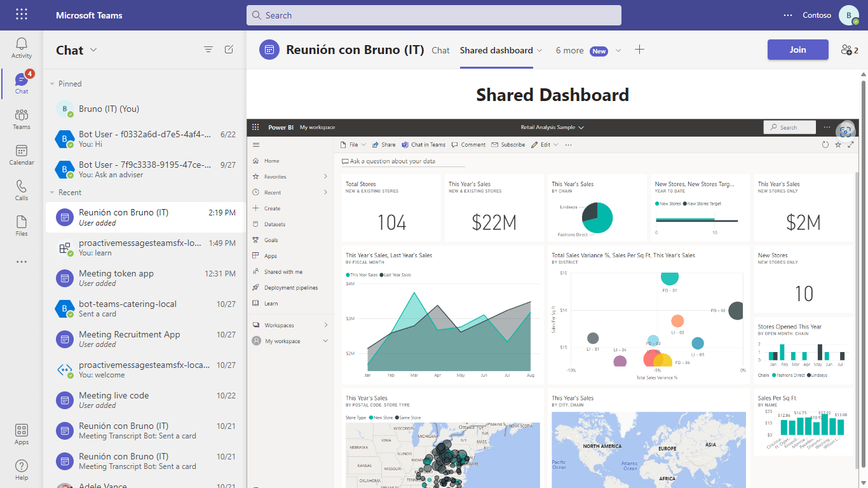This screenshot has width=868, height=488.
Task: Subscribe to the dashboard
Action: [508, 145]
